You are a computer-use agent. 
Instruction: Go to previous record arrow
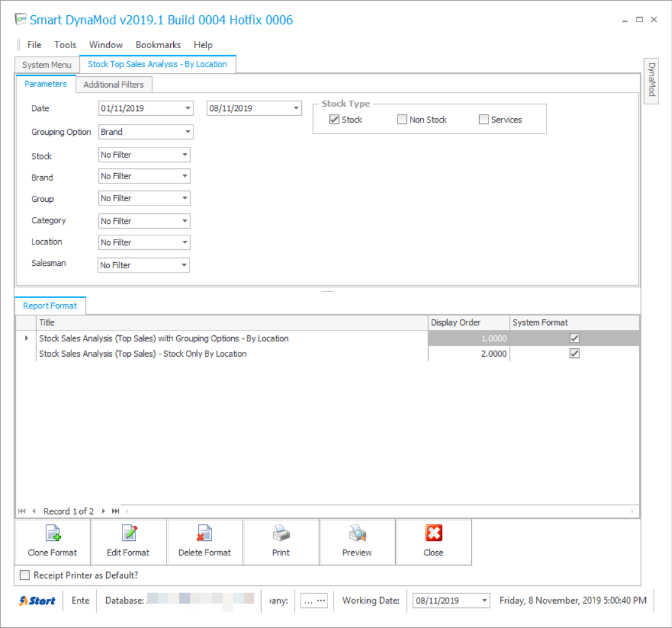pyautogui.click(x=34, y=511)
